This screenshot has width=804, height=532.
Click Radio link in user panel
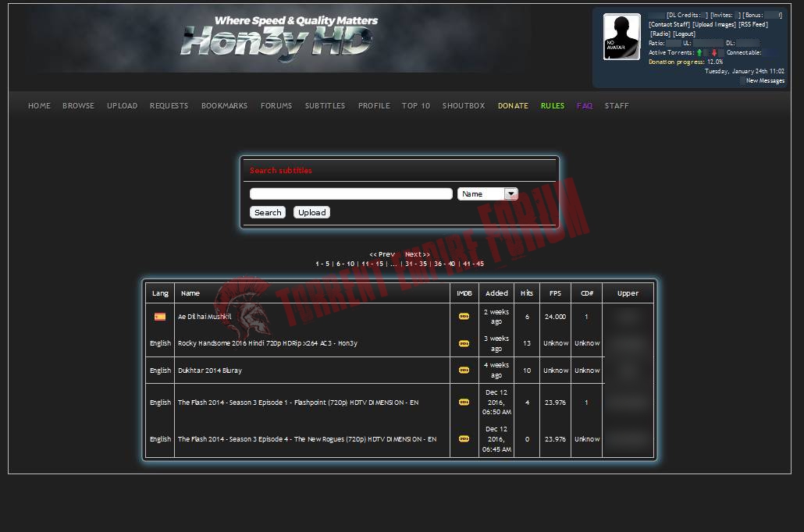pos(660,34)
